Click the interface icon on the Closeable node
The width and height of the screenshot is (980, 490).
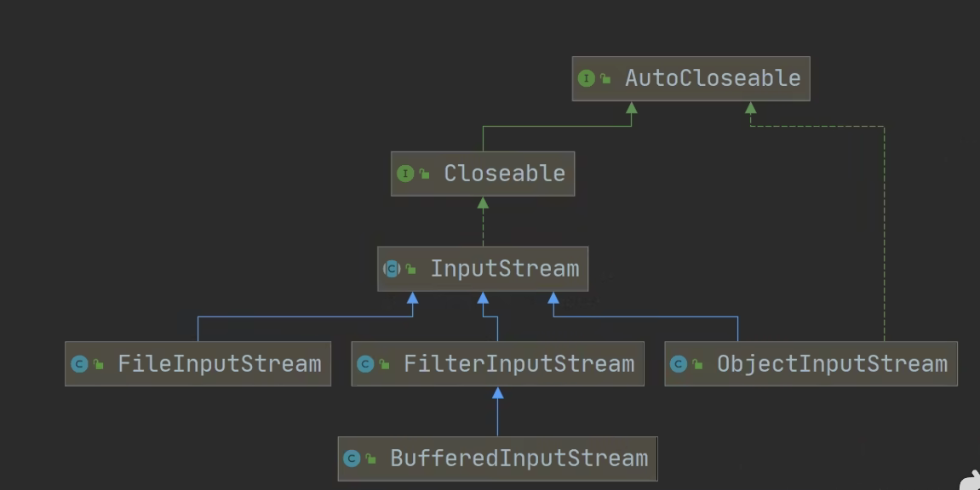(405, 174)
